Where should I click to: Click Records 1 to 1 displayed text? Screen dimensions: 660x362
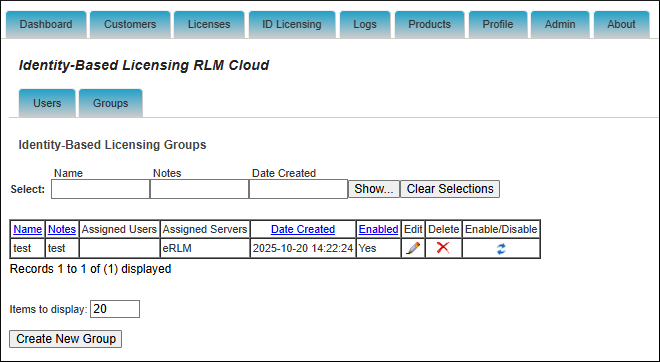point(90,269)
